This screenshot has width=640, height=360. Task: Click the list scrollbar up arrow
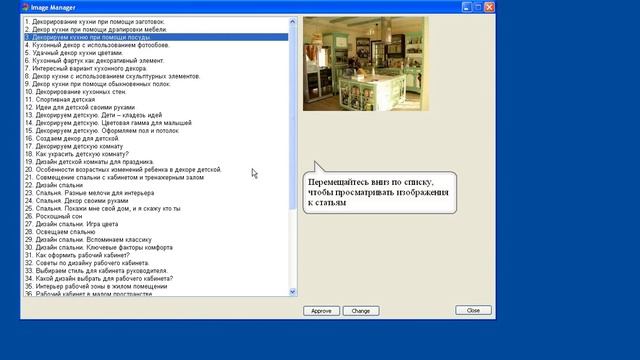click(x=292, y=21)
